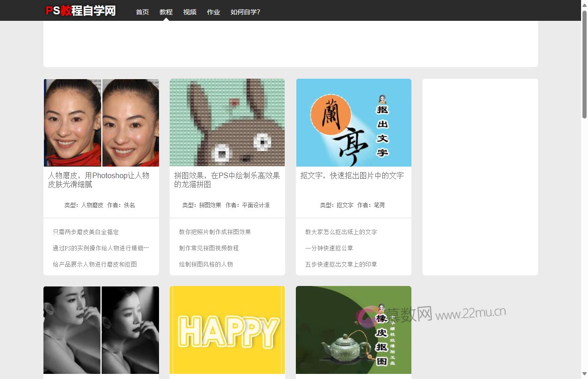Open 制作常见拼图视频教程 tutorial
The height and width of the screenshot is (379, 588).
(x=208, y=248)
